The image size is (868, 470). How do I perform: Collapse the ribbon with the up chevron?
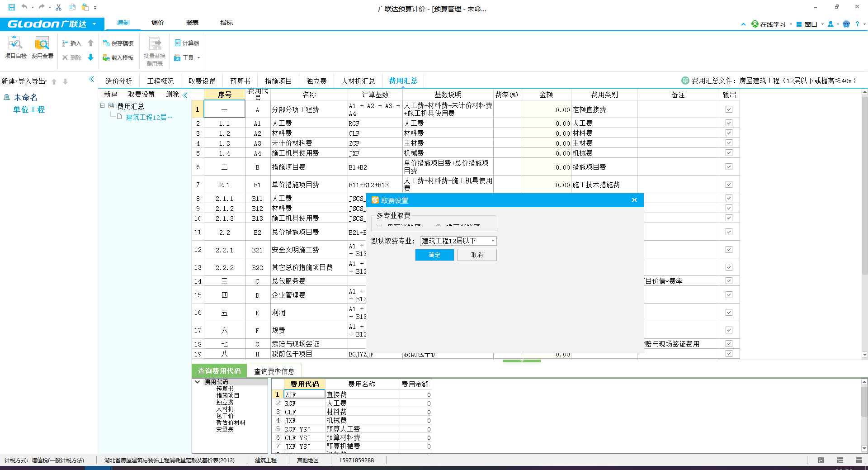point(743,24)
